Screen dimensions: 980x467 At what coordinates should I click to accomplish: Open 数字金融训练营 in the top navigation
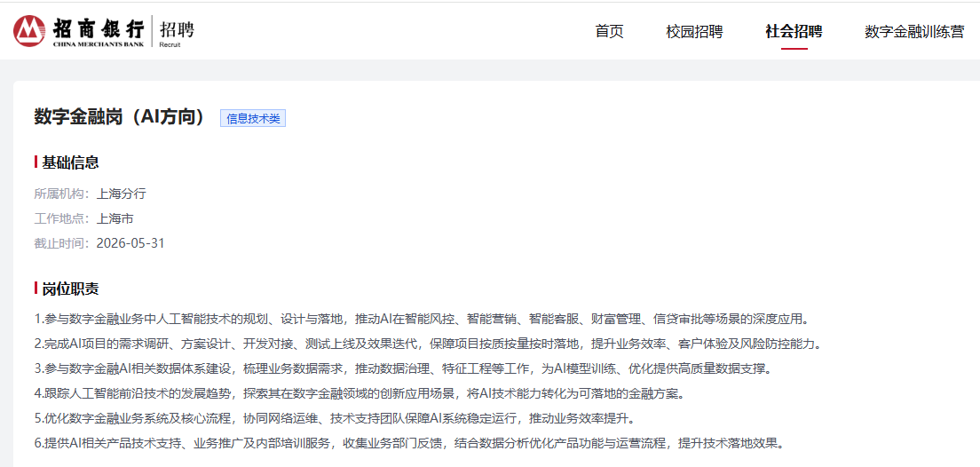point(914,32)
